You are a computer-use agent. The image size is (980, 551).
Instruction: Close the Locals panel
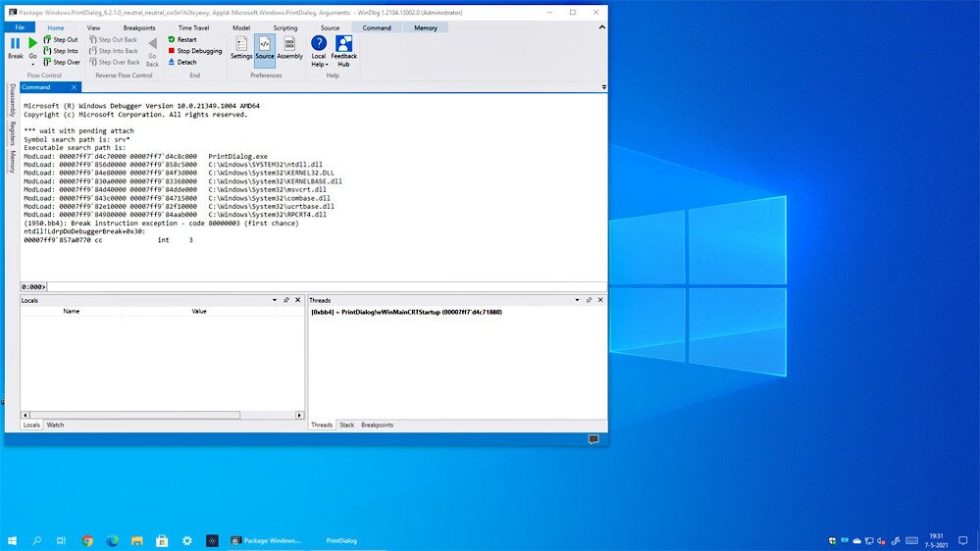click(x=298, y=300)
